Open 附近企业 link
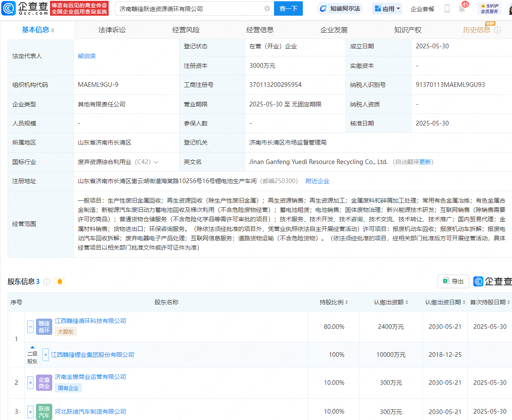This screenshot has height=420, width=512. click(317, 181)
